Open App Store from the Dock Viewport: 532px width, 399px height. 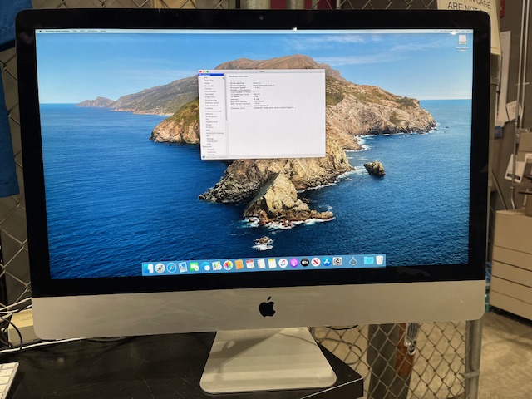pyautogui.click(x=327, y=262)
